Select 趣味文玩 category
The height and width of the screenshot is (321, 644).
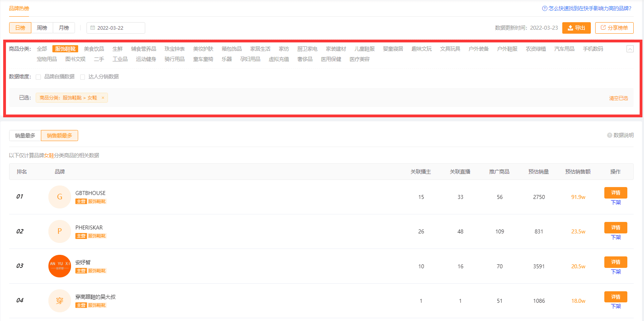422,49
